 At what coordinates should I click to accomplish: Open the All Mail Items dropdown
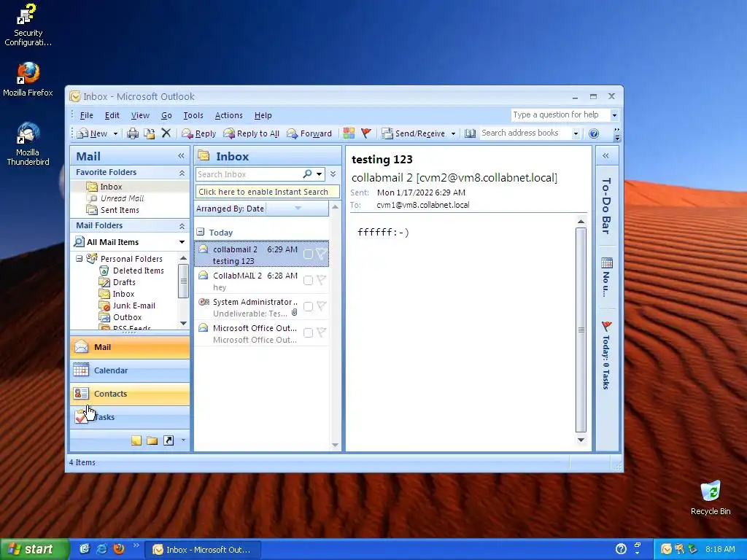[x=182, y=242]
